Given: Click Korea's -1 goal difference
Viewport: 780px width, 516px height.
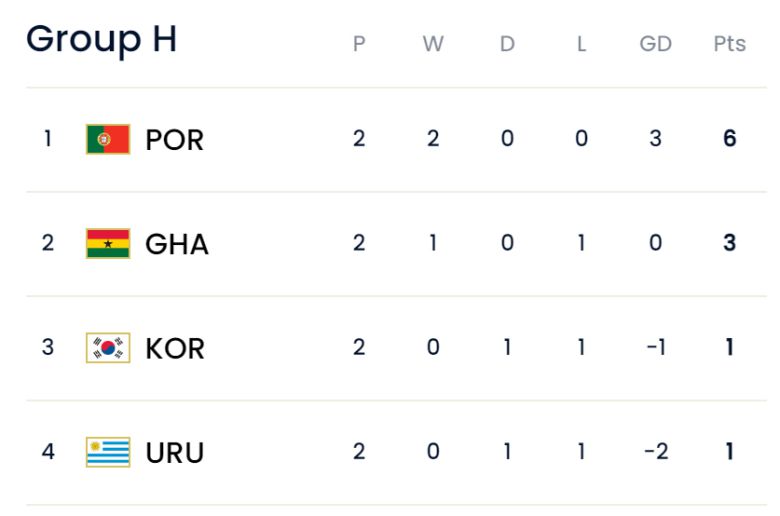Looking at the screenshot, I should (655, 347).
